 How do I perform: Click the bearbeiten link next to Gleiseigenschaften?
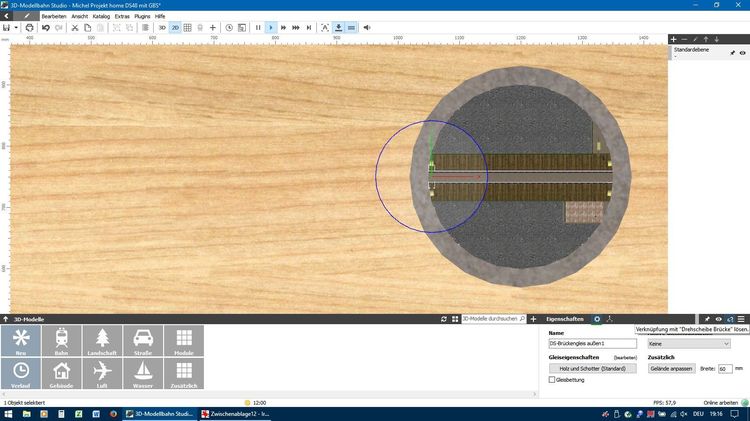click(x=625, y=358)
